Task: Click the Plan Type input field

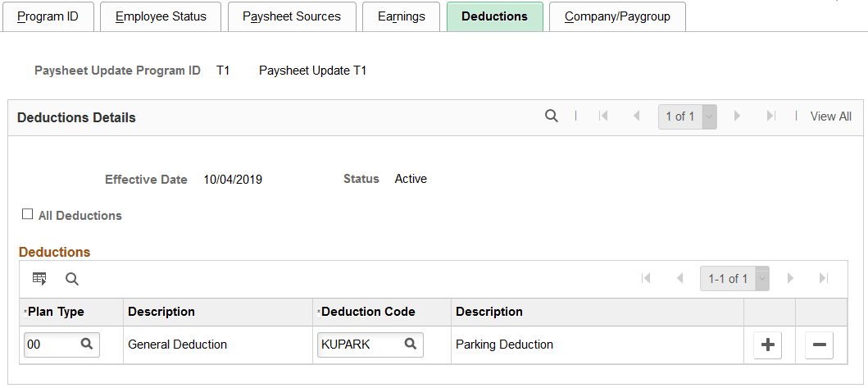Action: [x=51, y=345]
